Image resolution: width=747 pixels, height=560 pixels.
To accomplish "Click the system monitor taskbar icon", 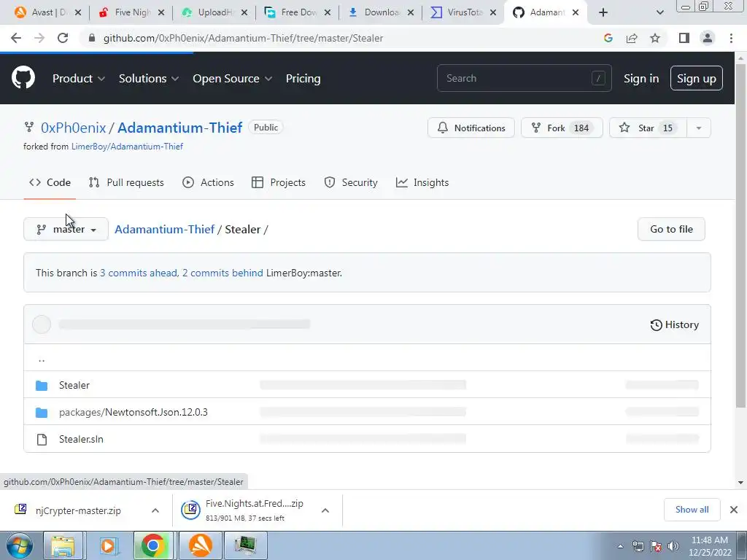I will pyautogui.click(x=245, y=545).
